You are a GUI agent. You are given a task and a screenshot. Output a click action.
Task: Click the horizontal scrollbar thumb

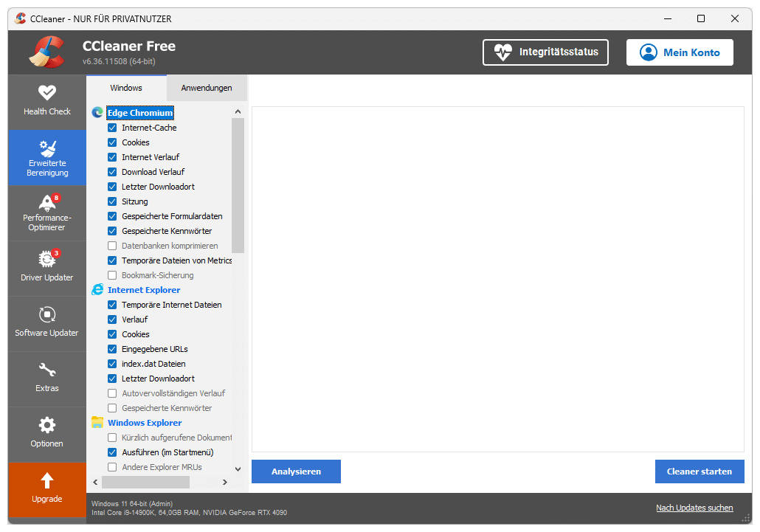click(145, 482)
